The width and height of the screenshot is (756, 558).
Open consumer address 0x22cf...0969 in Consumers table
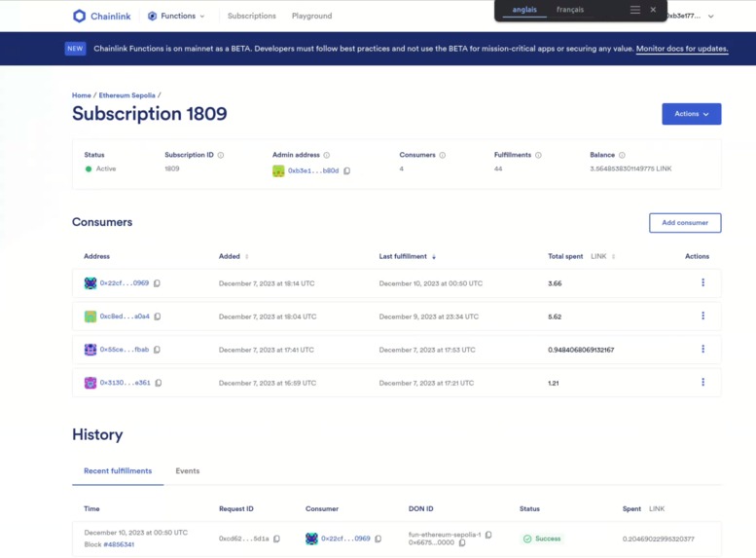(x=125, y=282)
